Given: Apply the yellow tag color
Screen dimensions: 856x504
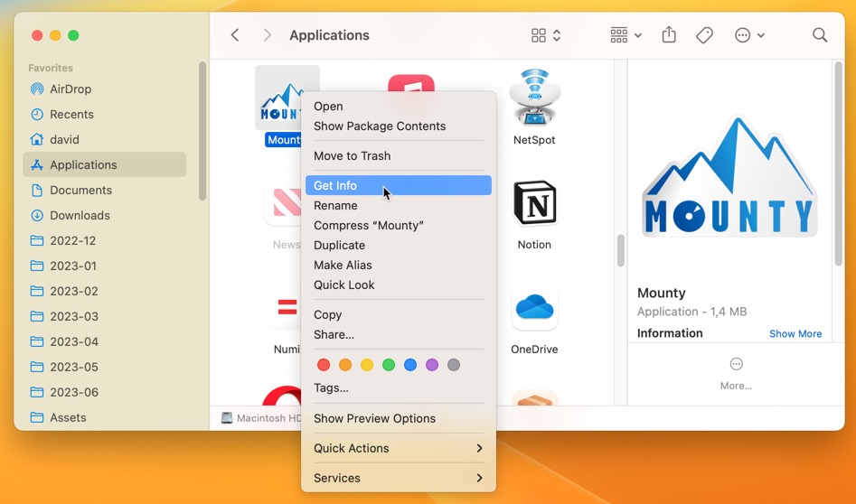Looking at the screenshot, I should pos(367,365).
